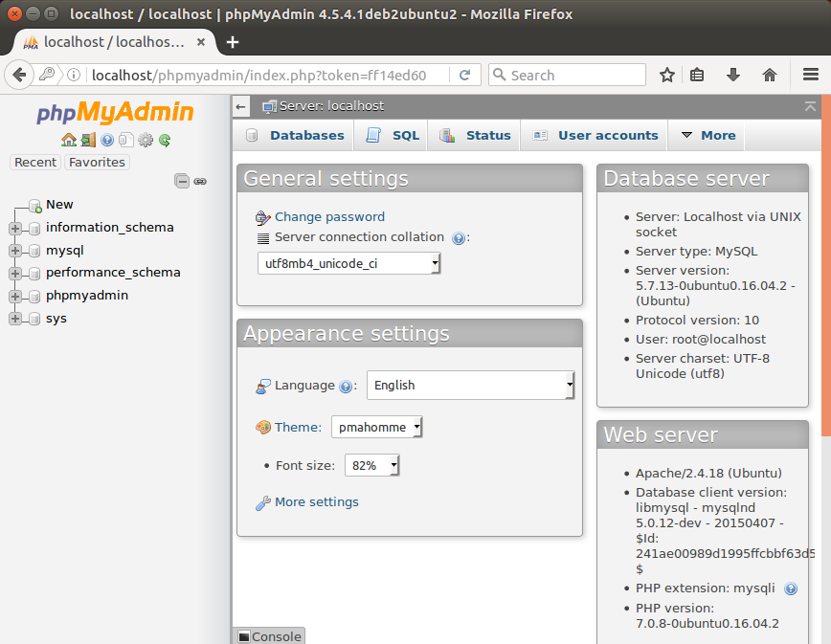The height and width of the screenshot is (644, 831).
Task: Open help icon beside PHP extension mysqli
Action: pyautogui.click(x=791, y=588)
